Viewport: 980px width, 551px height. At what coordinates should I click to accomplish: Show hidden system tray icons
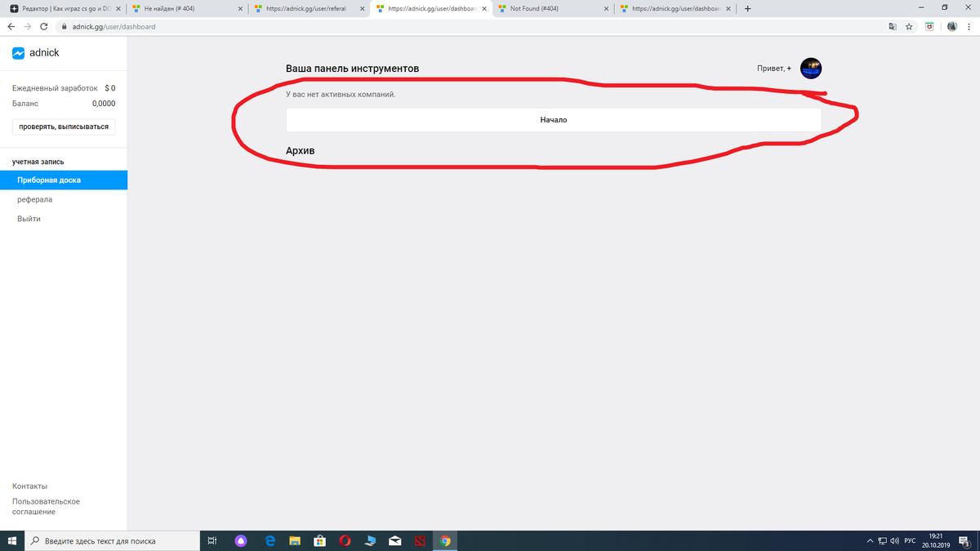click(x=871, y=540)
